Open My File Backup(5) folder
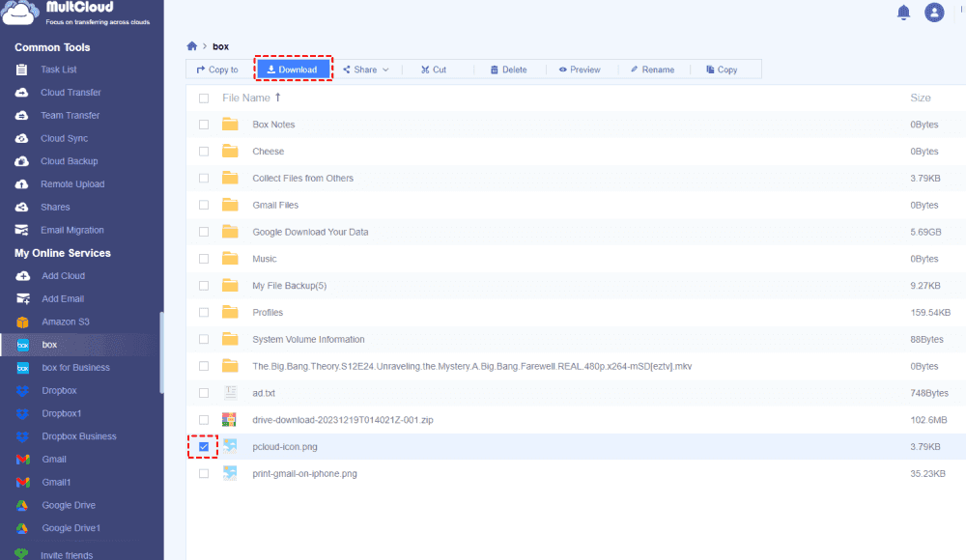The width and height of the screenshot is (966, 560). pyautogui.click(x=290, y=286)
